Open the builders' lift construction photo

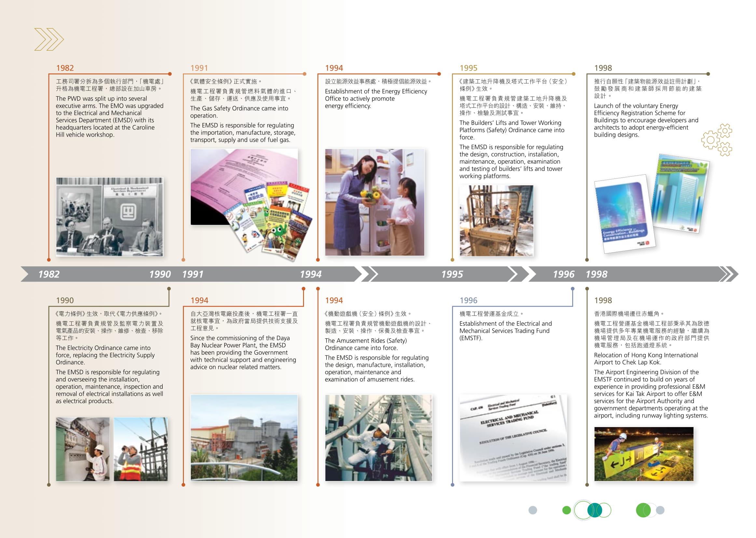(x=496, y=220)
